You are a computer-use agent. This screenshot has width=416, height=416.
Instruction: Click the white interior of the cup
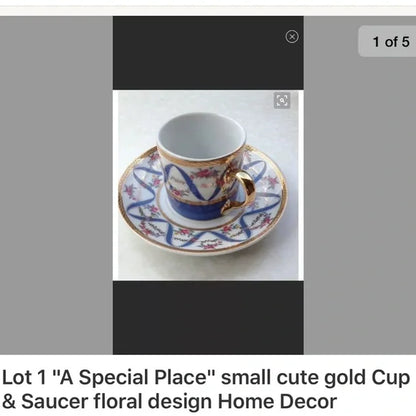click(202, 137)
